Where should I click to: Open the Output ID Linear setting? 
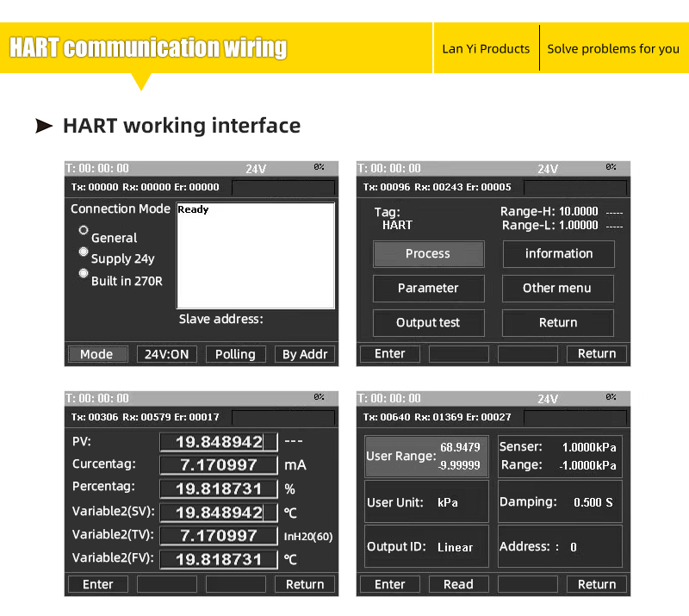tap(427, 547)
